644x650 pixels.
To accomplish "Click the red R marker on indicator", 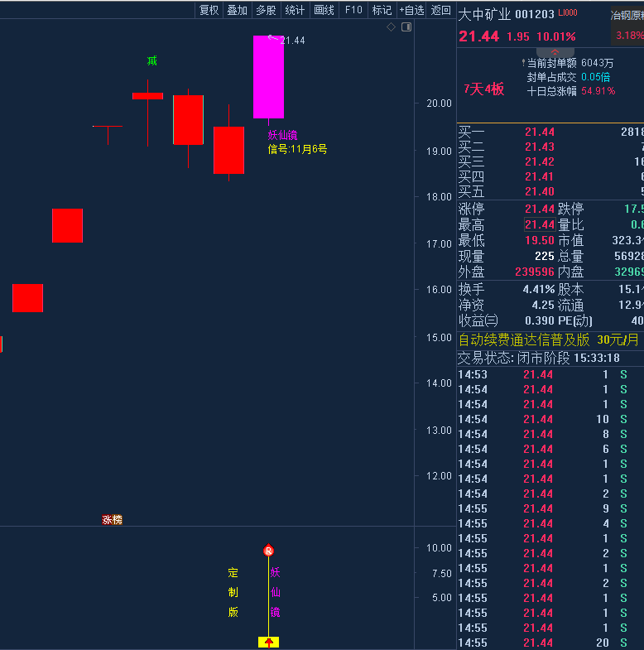I will pyautogui.click(x=268, y=551).
